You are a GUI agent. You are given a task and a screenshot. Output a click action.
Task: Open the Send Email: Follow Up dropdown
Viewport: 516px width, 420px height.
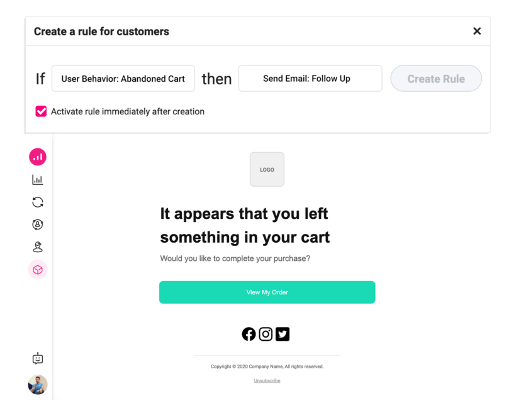coord(310,79)
